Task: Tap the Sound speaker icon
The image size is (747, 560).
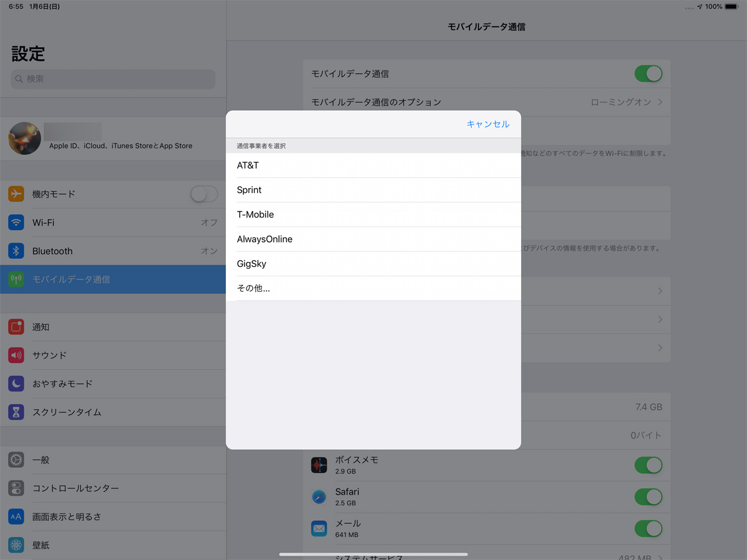Action: 16,355
